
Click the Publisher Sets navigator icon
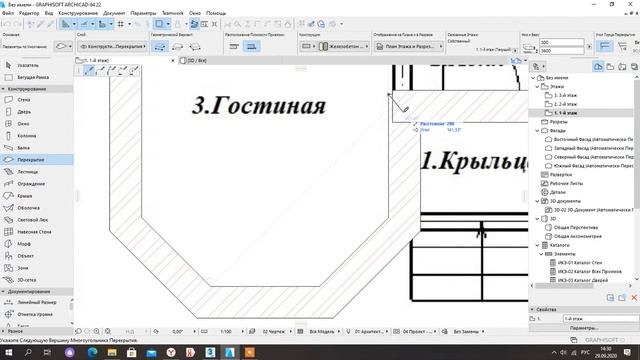coord(634,67)
